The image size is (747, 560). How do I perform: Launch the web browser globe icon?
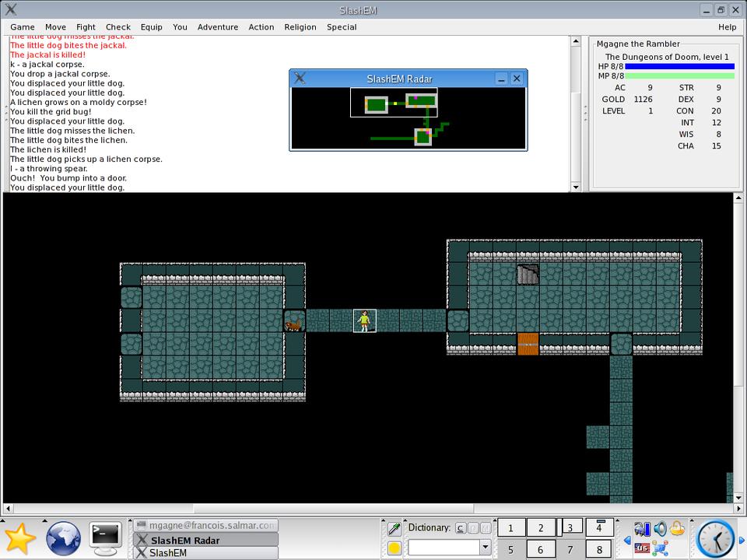pos(63,538)
